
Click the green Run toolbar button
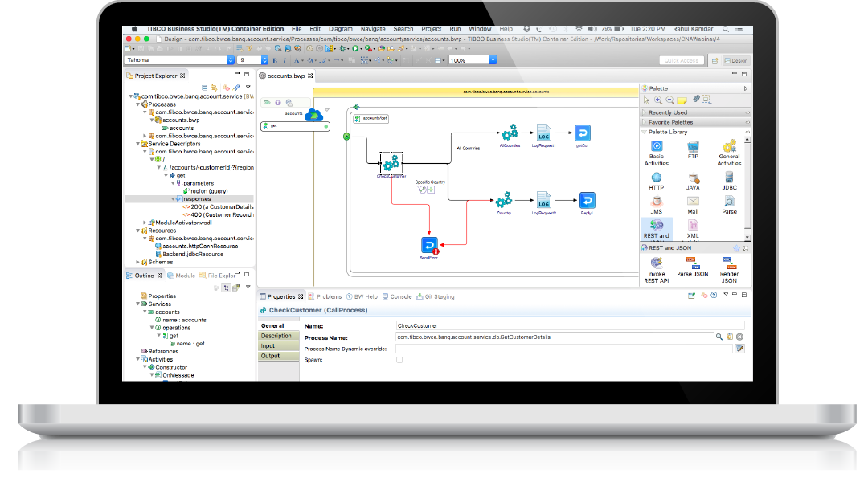[x=355, y=49]
